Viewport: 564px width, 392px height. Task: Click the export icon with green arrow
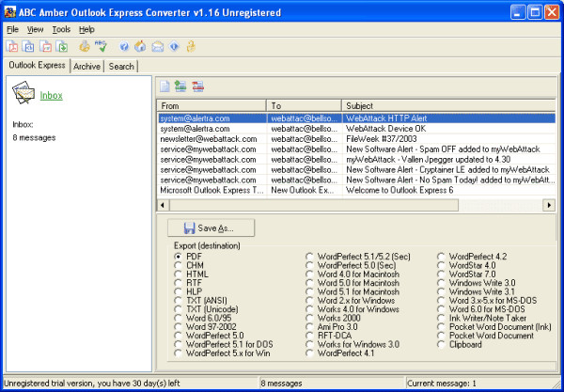click(62, 46)
